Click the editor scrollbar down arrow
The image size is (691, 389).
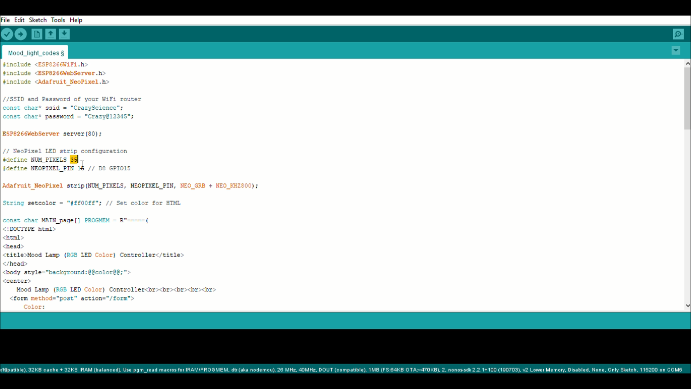pos(687,305)
